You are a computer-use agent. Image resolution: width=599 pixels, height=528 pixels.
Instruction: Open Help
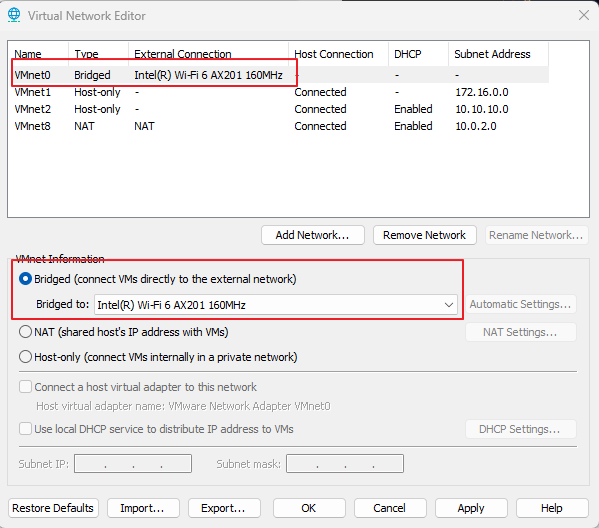(x=552, y=508)
